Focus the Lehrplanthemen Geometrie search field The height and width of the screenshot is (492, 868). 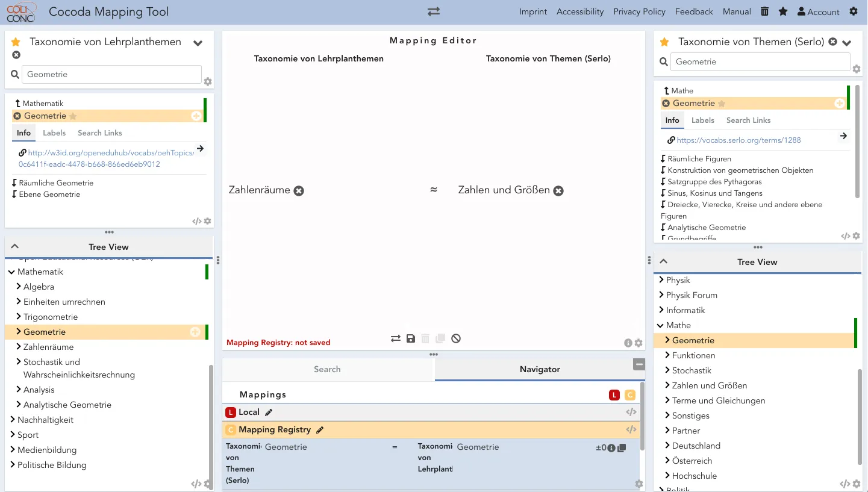pos(112,75)
